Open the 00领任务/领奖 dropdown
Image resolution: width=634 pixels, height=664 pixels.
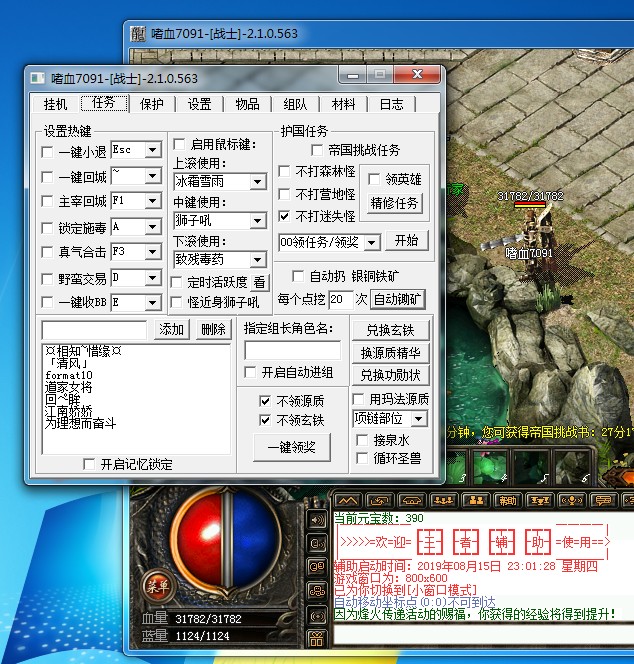(x=372, y=243)
